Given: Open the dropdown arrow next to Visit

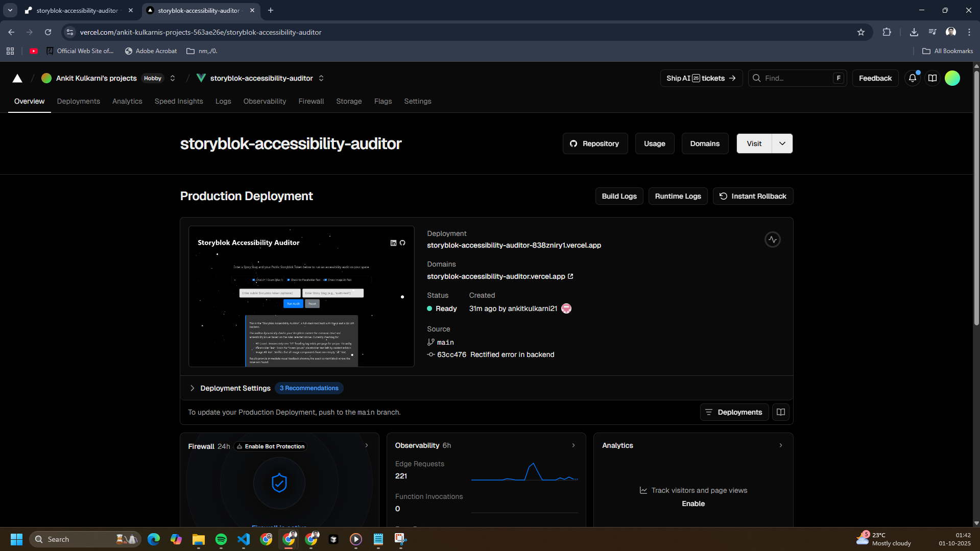Looking at the screenshot, I should (782, 143).
